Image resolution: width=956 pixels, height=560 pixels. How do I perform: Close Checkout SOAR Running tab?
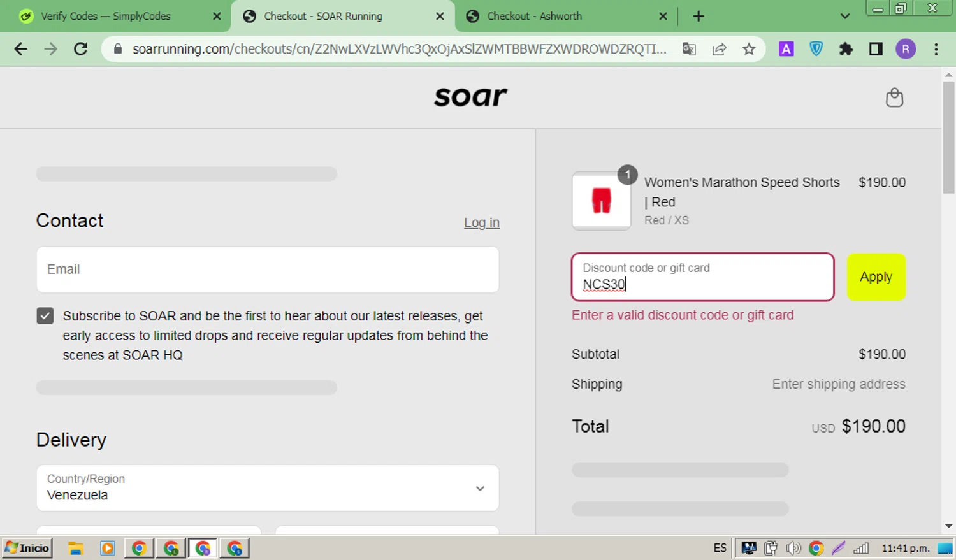pyautogui.click(x=440, y=17)
